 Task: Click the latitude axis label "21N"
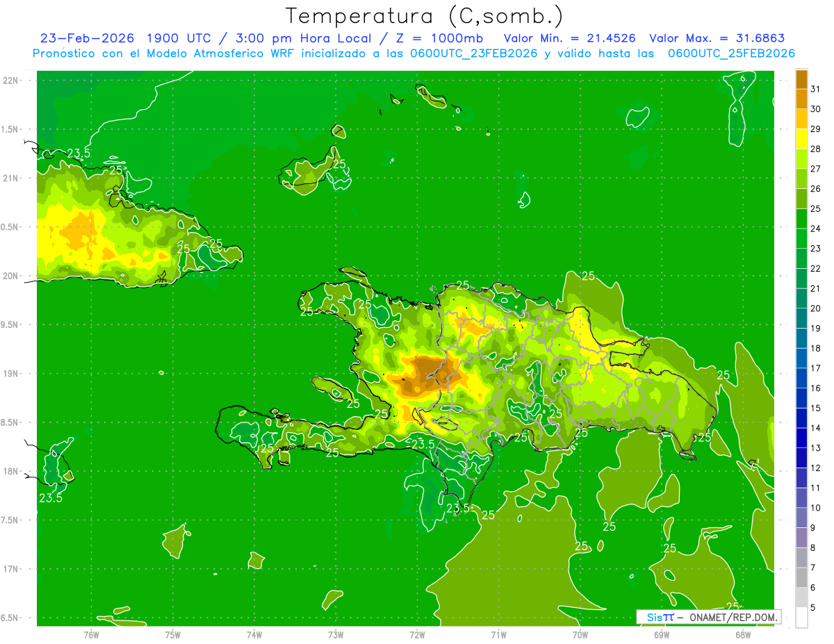coord(11,178)
